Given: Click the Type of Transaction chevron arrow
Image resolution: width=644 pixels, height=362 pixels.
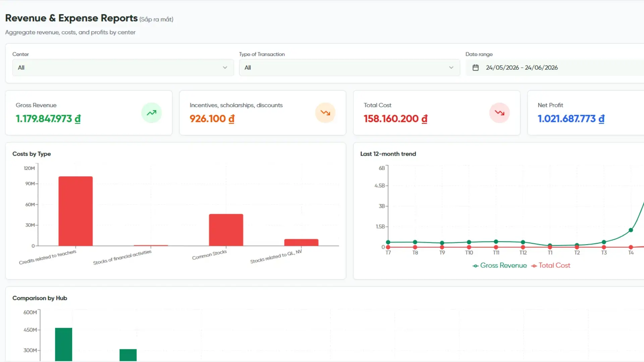Looking at the screenshot, I should click(x=451, y=68).
